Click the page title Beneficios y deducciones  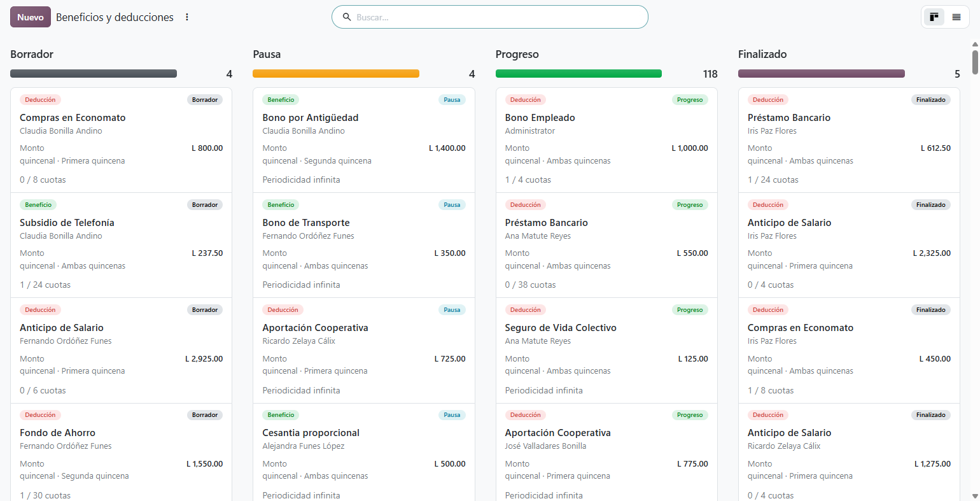point(115,17)
